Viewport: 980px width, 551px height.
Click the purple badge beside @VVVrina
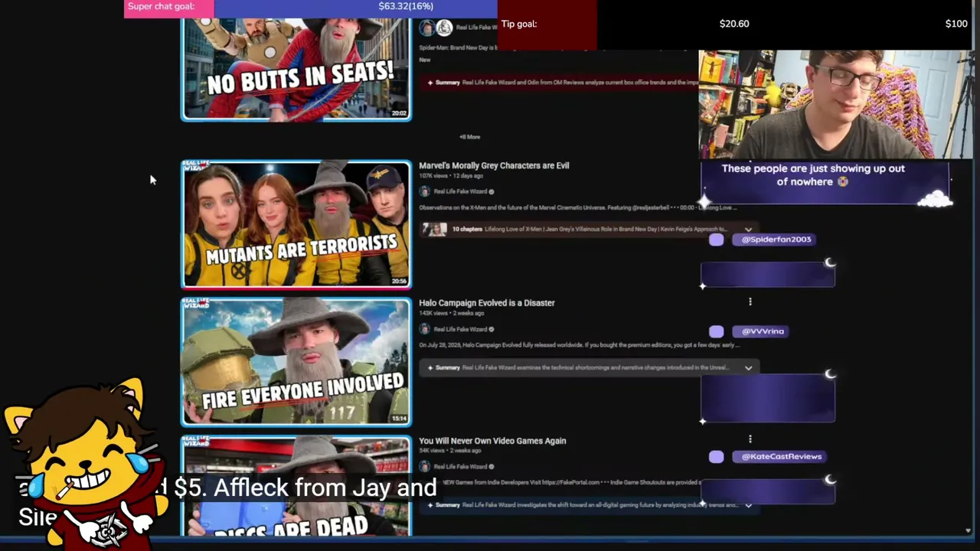click(716, 331)
